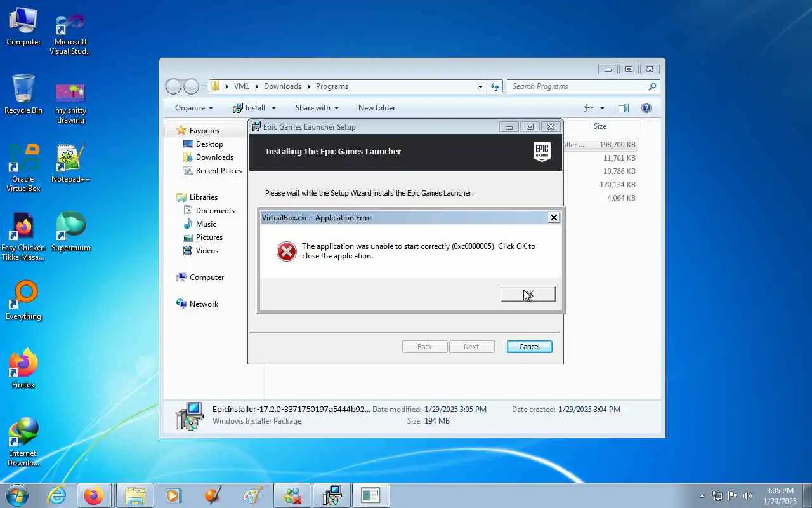This screenshot has height=508, width=812.
Task: Select Downloads under Favorites
Action: coord(214,157)
